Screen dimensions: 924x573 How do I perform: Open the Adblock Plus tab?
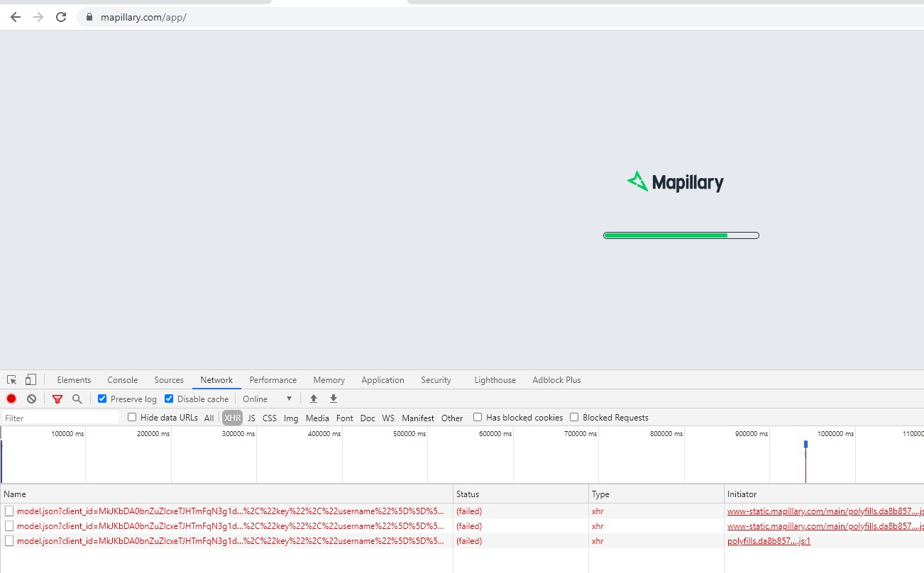[556, 380]
